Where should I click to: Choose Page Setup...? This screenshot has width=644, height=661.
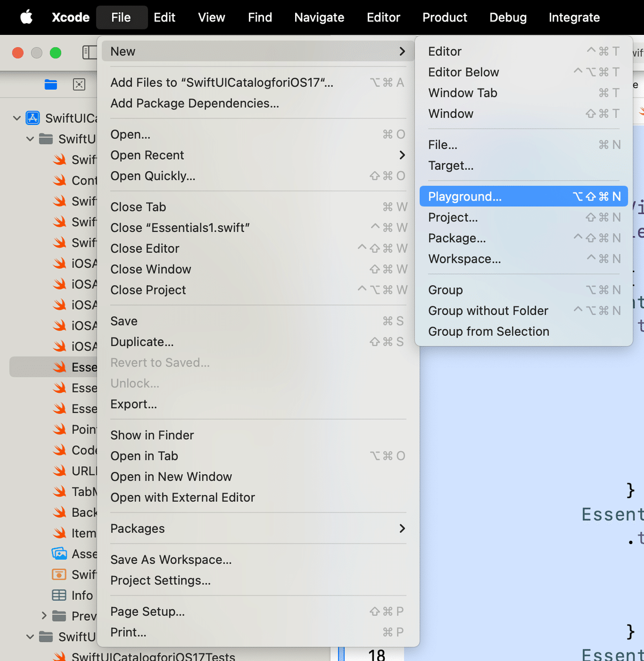258,612
